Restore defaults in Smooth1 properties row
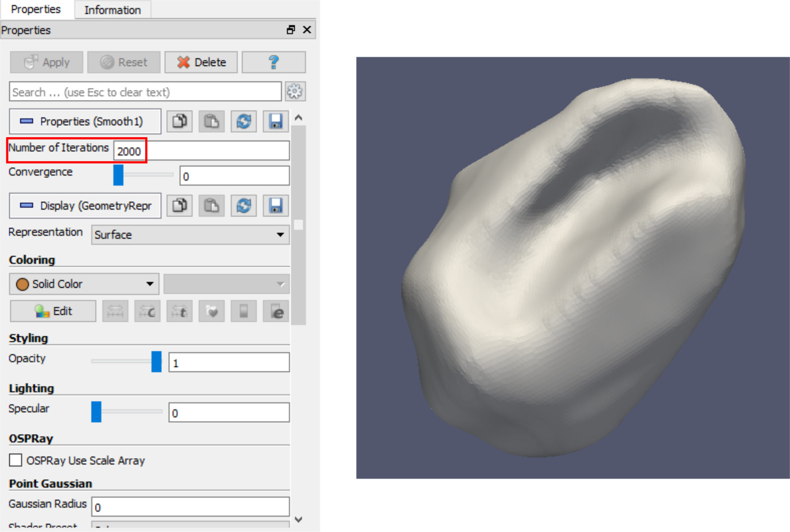Image resolution: width=790 pixels, height=532 pixels. click(243, 121)
